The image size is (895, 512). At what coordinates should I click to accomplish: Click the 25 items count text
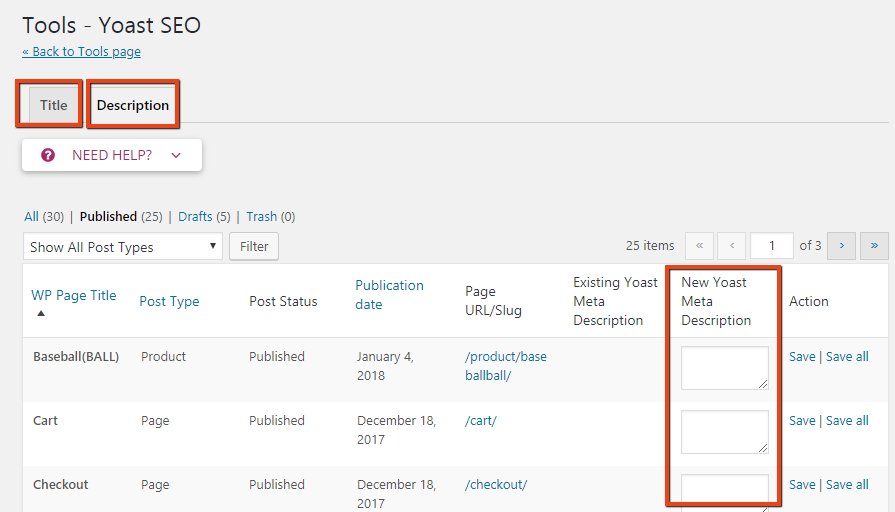650,245
